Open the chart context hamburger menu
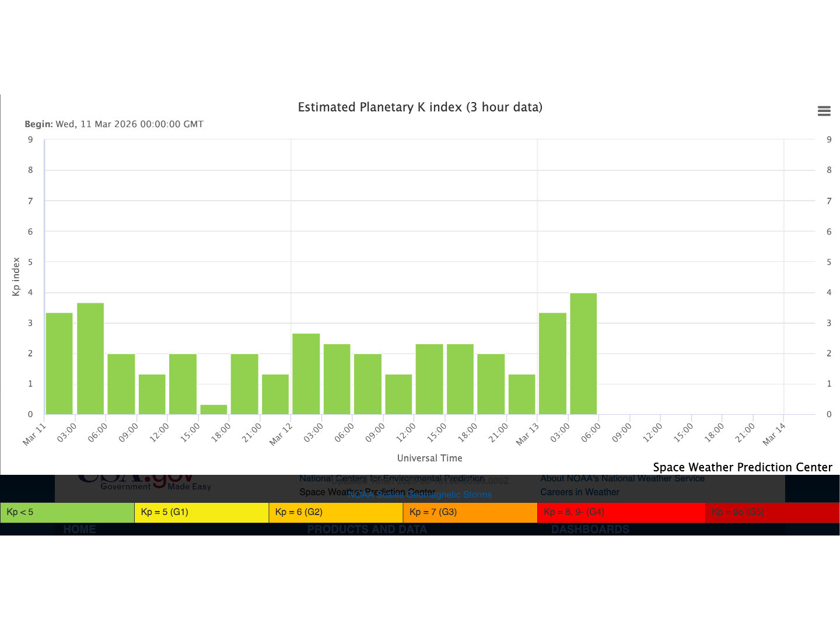Screen dimensions: 840x630 click(x=824, y=111)
